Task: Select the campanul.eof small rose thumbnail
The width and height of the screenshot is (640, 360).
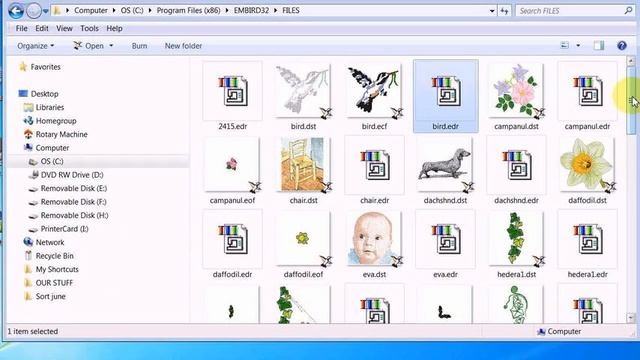Action: (232, 165)
